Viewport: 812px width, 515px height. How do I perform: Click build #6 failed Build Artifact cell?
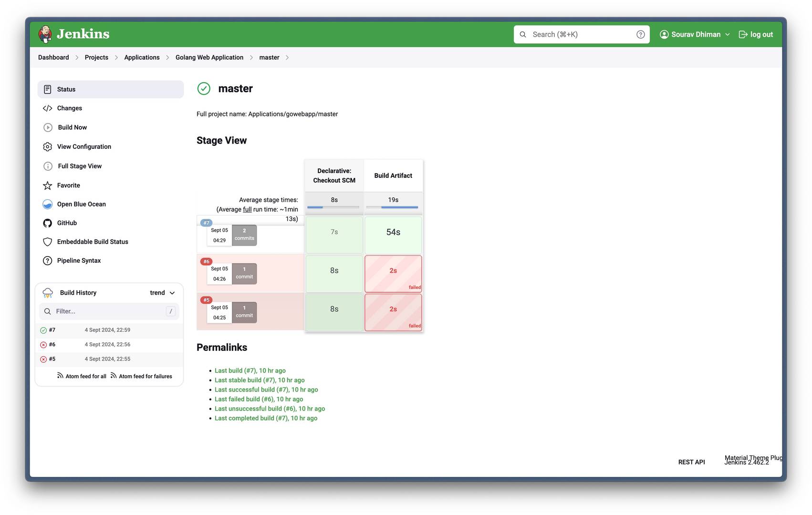[393, 274]
